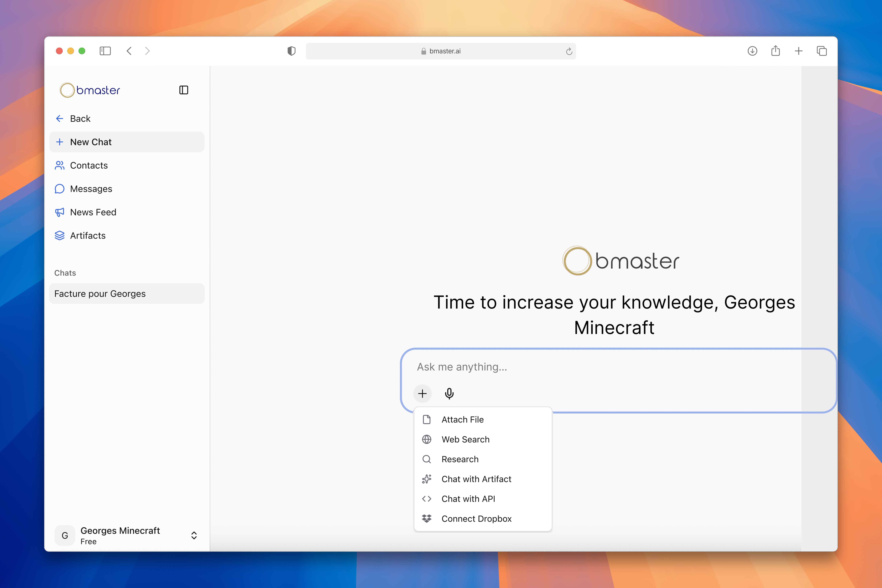Open Facture pour Georges chat
Image resolution: width=882 pixels, height=588 pixels.
click(100, 294)
